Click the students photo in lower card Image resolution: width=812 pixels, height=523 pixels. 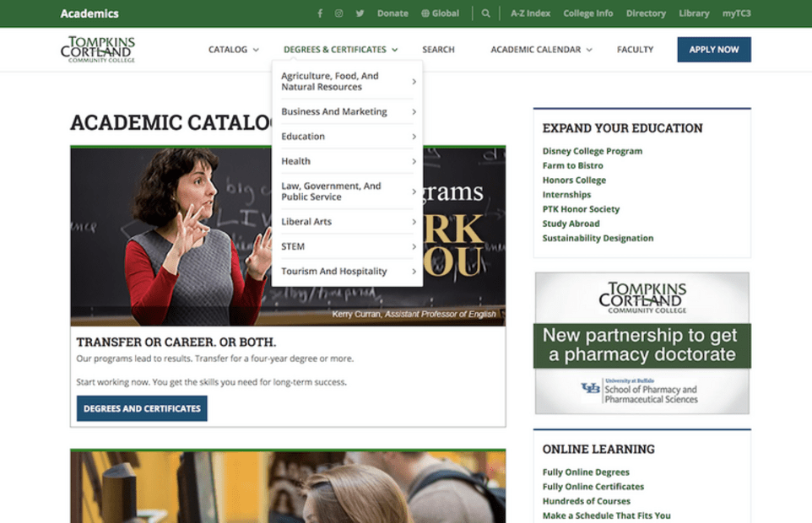click(288, 487)
